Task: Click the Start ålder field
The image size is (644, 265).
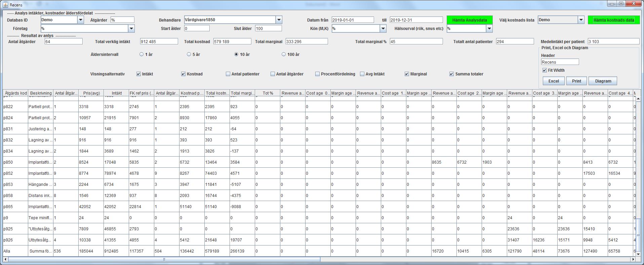Action: point(197,29)
